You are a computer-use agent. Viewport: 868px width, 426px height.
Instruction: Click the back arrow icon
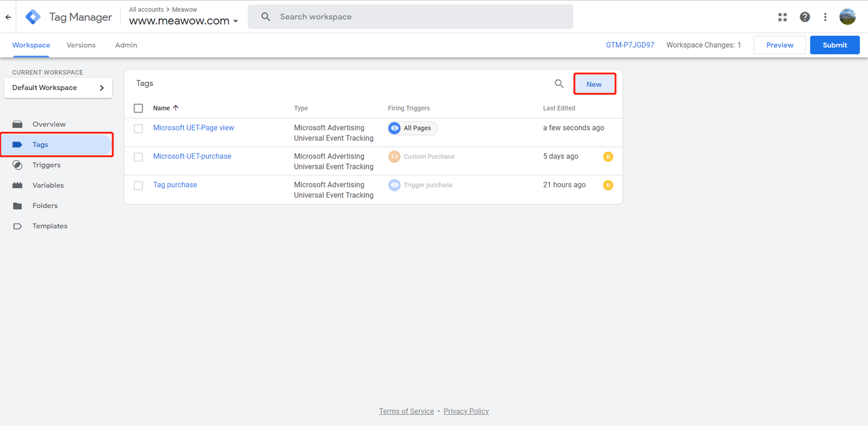(8, 17)
